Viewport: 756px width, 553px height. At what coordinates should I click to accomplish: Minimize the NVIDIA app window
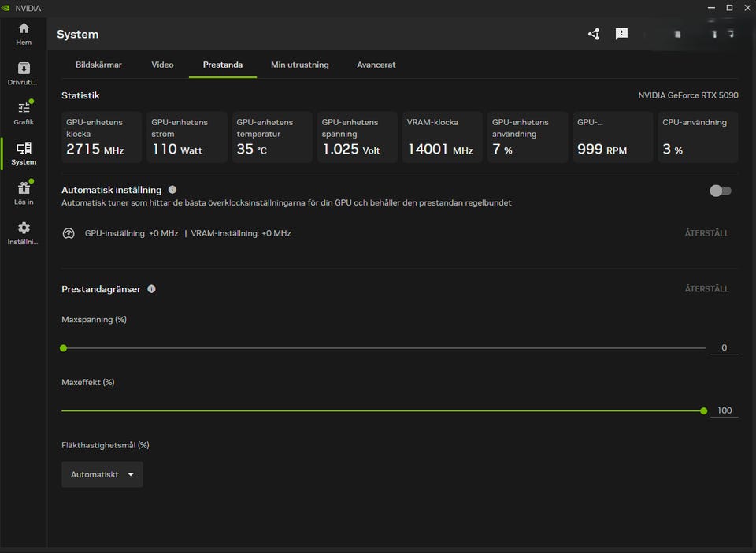[711, 8]
